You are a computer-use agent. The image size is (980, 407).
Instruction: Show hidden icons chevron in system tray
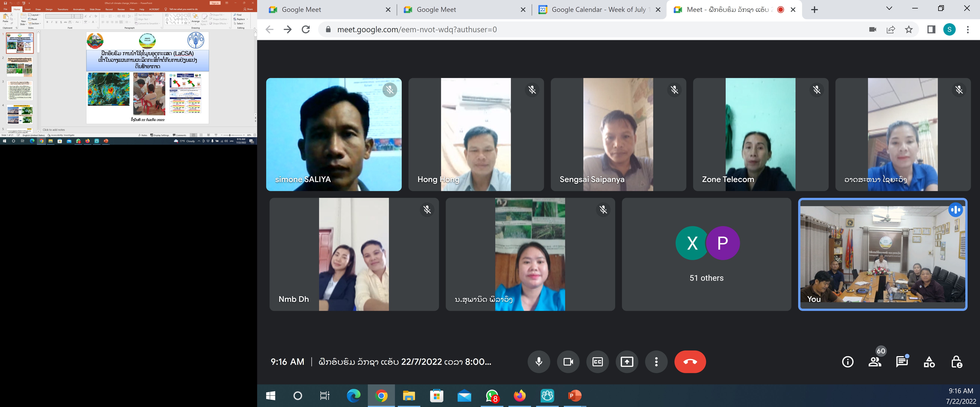click(199, 141)
